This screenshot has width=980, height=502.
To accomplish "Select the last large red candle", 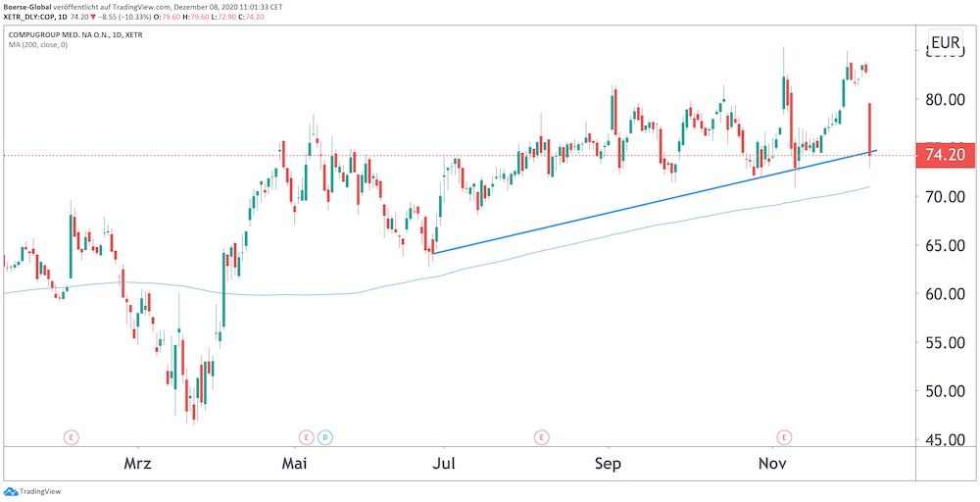I will tap(869, 127).
